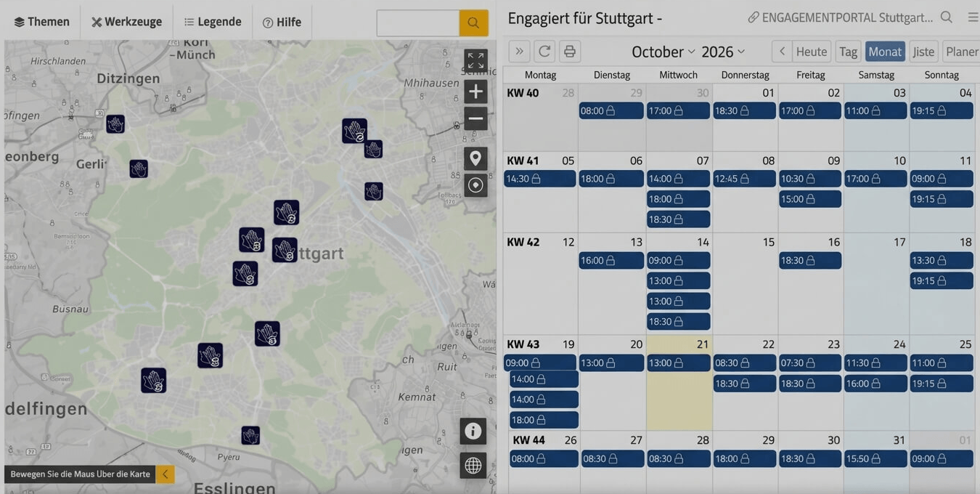
Task: Click the Heute button
Action: tap(812, 52)
